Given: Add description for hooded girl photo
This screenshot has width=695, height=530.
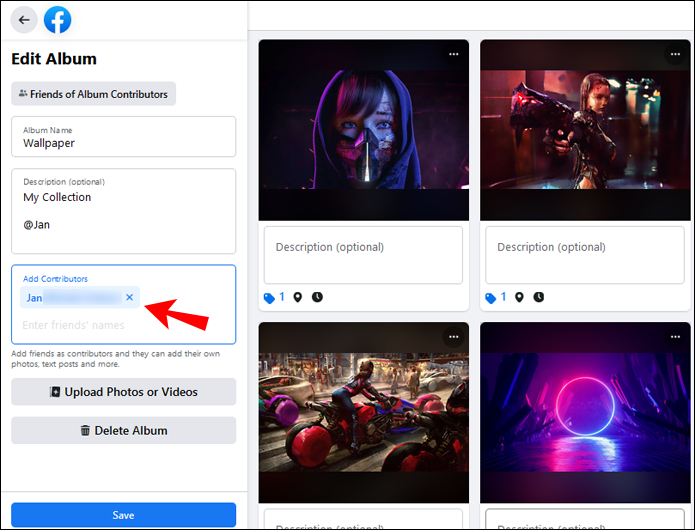Looking at the screenshot, I should click(x=363, y=255).
